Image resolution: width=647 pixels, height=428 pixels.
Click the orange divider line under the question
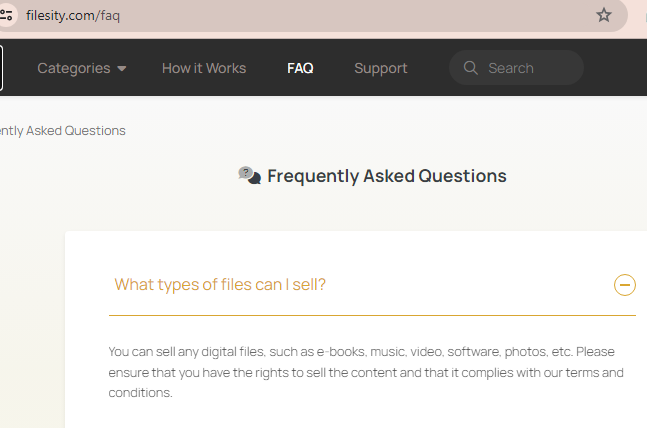click(x=372, y=315)
